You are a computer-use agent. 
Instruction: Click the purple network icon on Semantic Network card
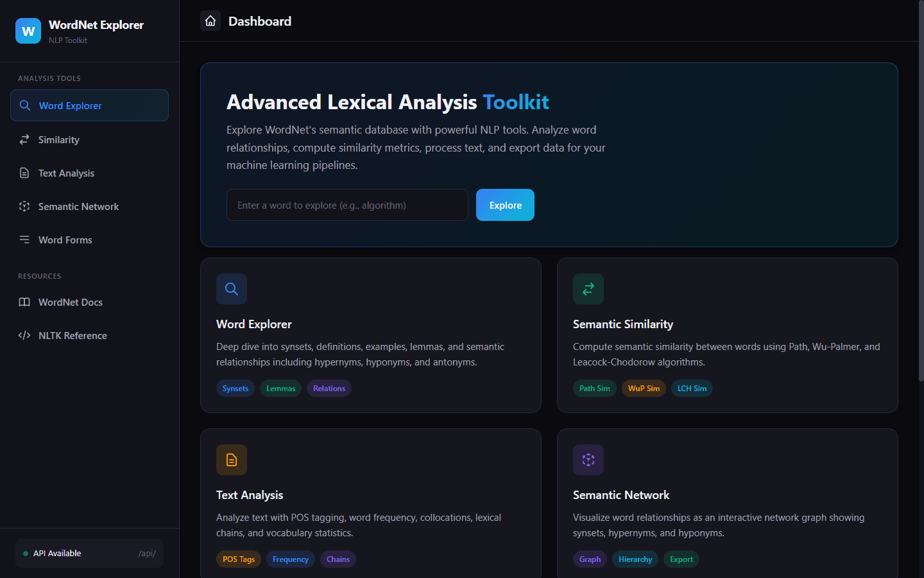pyautogui.click(x=588, y=460)
